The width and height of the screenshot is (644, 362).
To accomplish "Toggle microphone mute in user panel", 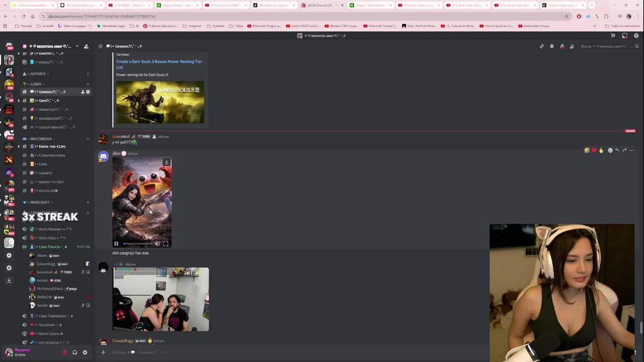I will tap(64, 352).
